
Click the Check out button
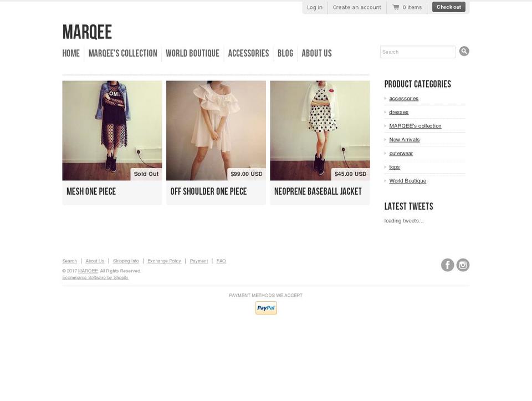click(448, 7)
